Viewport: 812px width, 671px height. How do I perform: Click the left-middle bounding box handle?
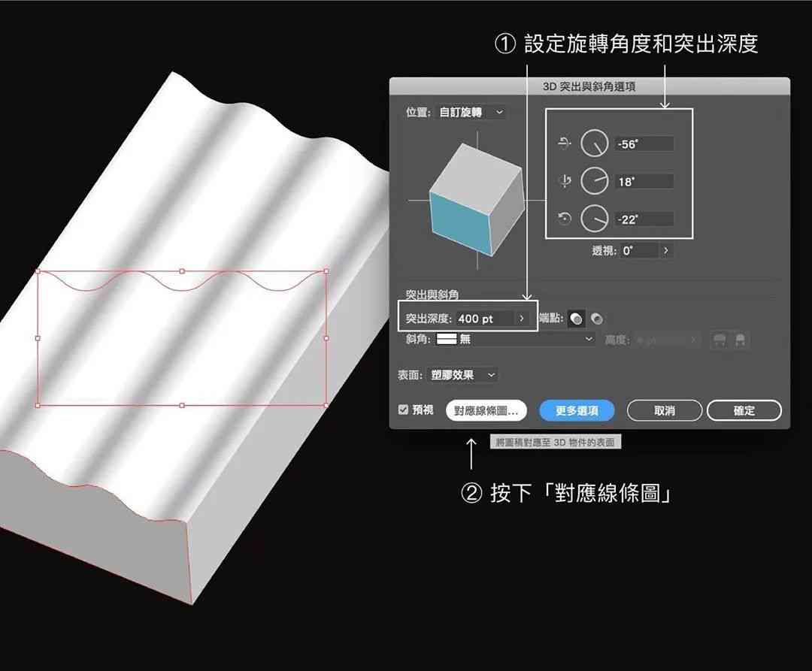(38, 338)
